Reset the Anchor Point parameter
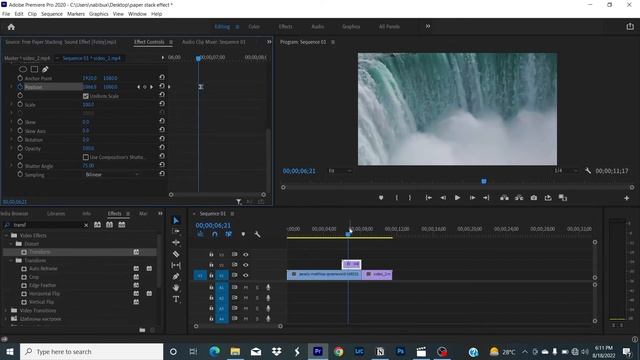The height and width of the screenshot is (360, 640). pyautogui.click(x=162, y=77)
